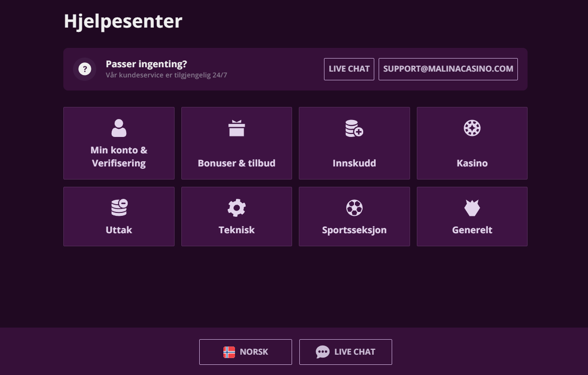Viewport: 588px width, 375px height.
Task: Click the icon above the Generelt label
Action: [472, 208]
